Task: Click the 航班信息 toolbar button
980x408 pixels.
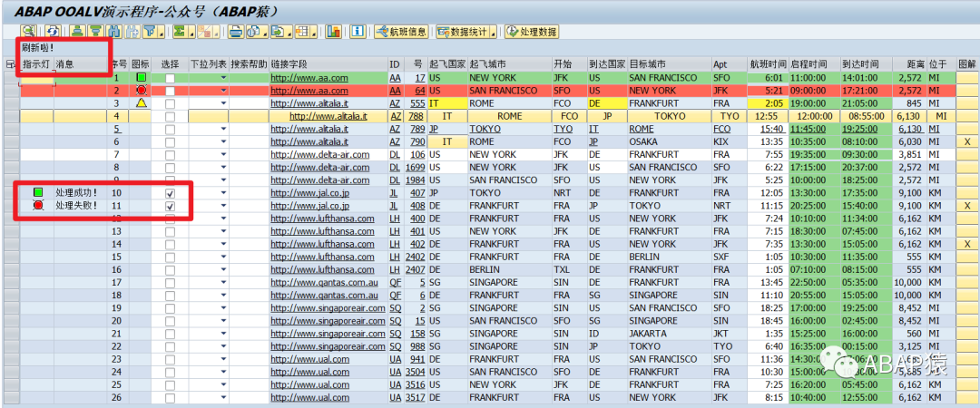Action: click(401, 31)
